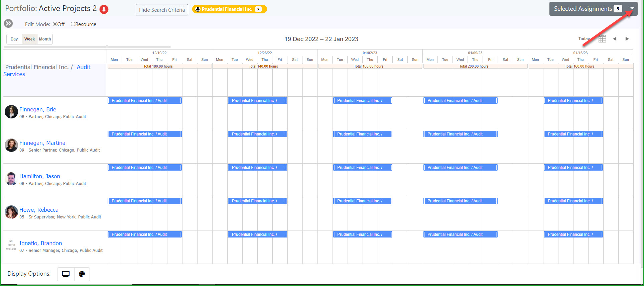644x286 pixels.
Task: Go to previous date range arrow
Action: [x=615, y=39]
